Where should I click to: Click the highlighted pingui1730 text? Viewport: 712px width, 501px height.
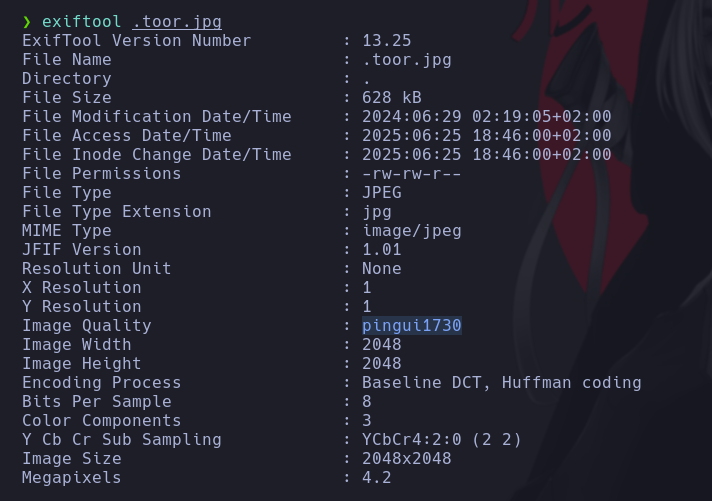coord(412,326)
